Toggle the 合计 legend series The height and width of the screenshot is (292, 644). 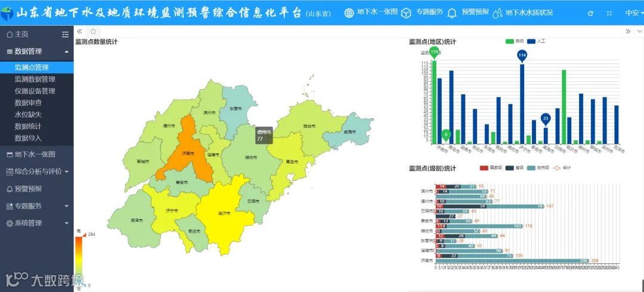pos(562,168)
